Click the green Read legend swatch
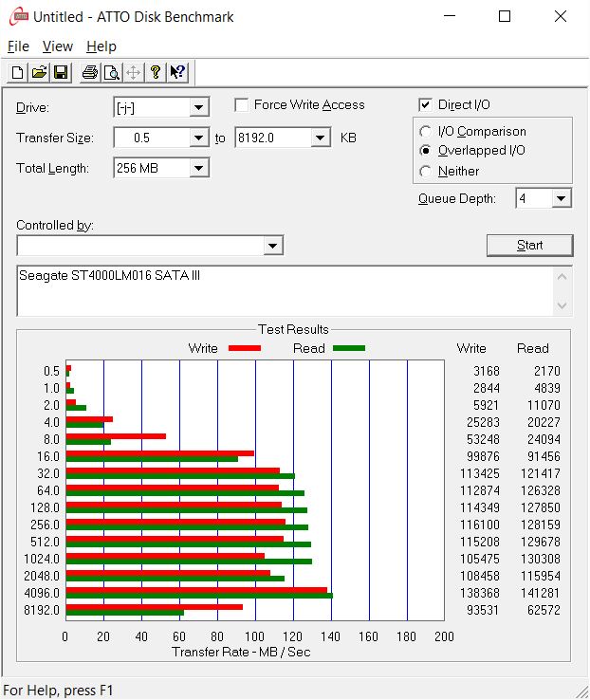 pyautogui.click(x=349, y=348)
